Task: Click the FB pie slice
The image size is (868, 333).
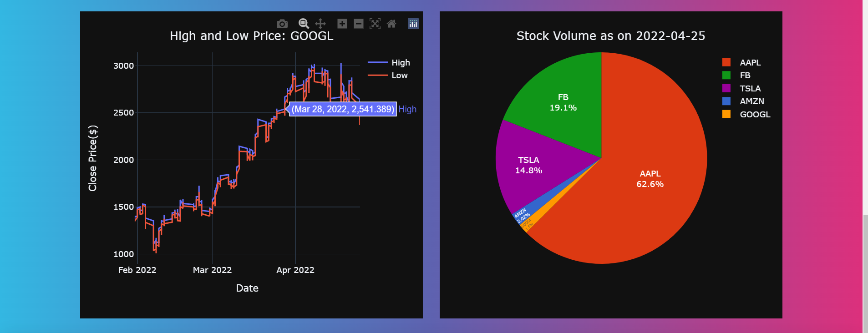Action: [x=563, y=102]
